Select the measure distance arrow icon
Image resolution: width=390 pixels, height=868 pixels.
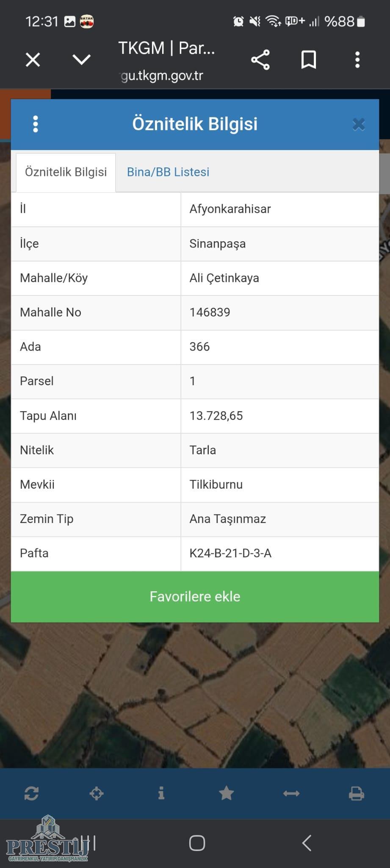click(291, 793)
